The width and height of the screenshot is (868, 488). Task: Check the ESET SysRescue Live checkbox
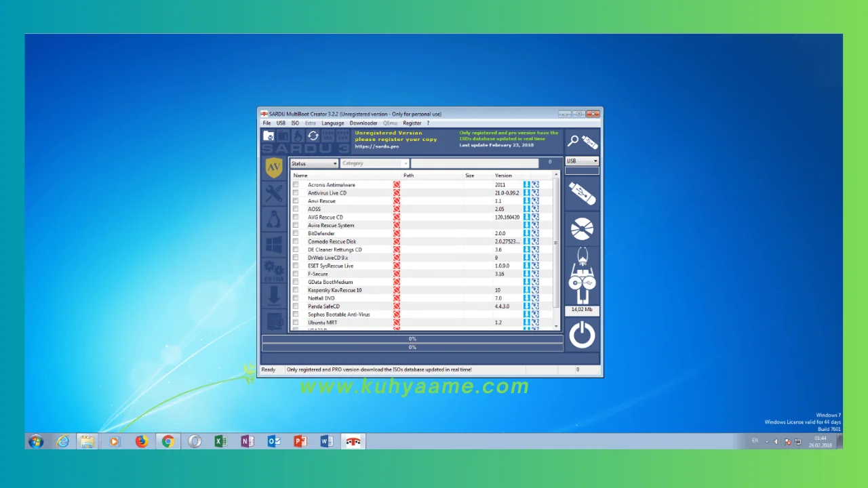296,266
